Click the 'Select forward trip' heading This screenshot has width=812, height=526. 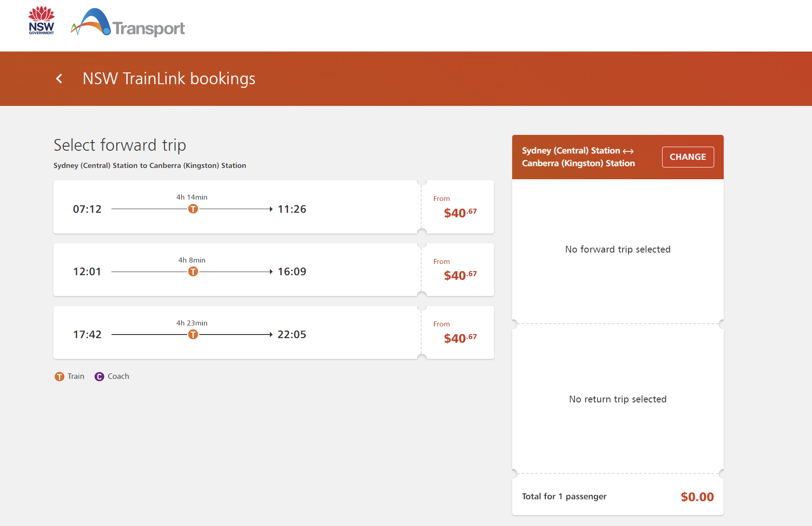(120, 145)
